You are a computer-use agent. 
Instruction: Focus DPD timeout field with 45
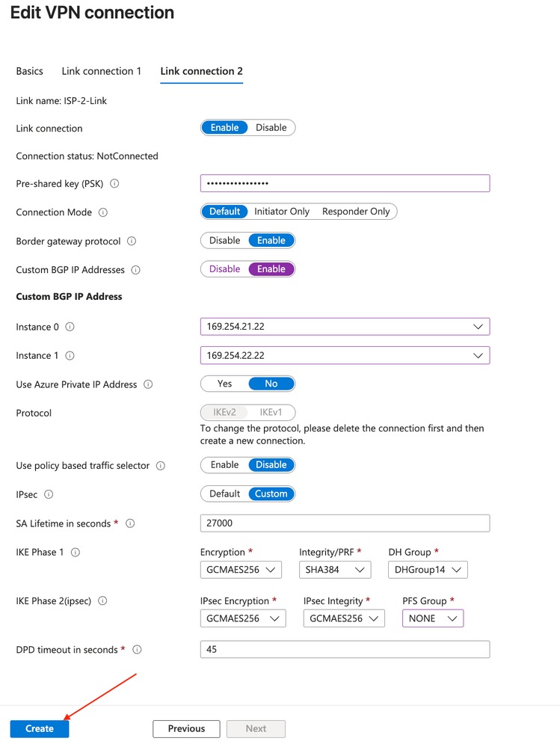click(x=345, y=649)
